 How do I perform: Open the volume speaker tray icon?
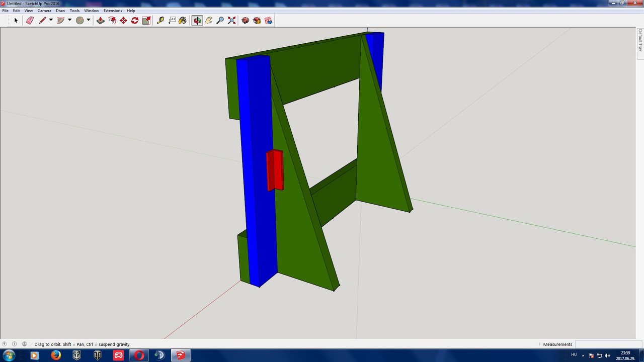(x=607, y=356)
